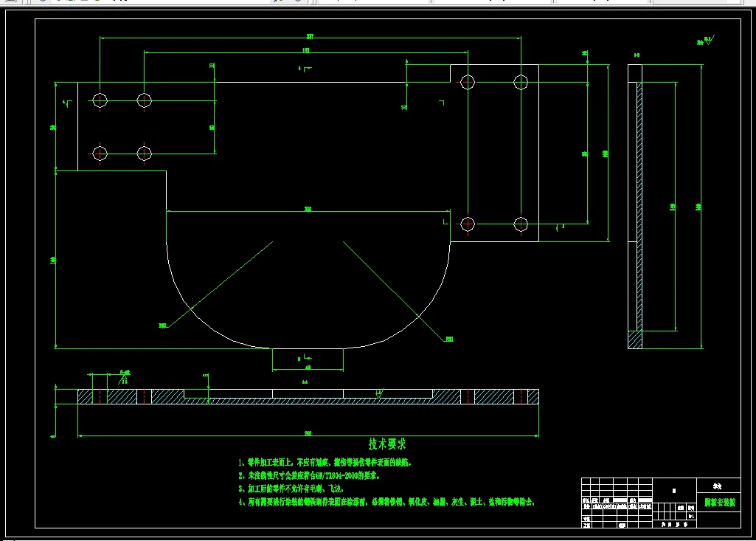Select the 320 dimension text above the arc
Screen dimensions: 756x541
(x=308, y=209)
